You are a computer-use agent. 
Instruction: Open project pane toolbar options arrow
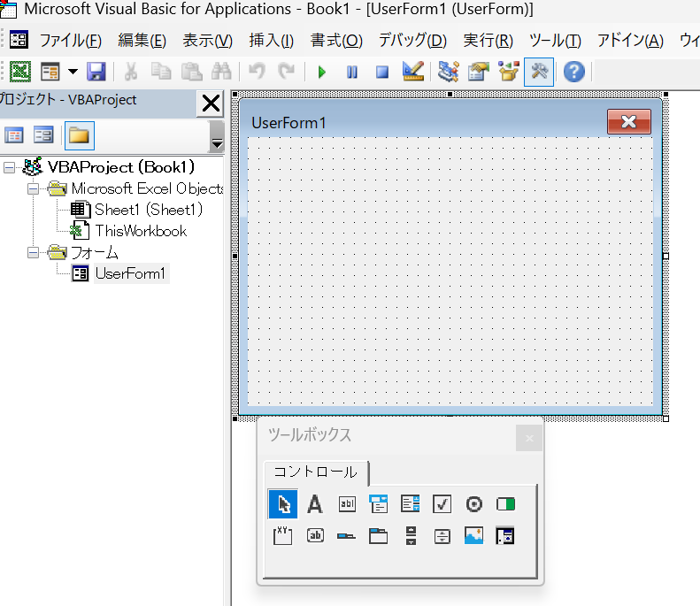pos(217,137)
